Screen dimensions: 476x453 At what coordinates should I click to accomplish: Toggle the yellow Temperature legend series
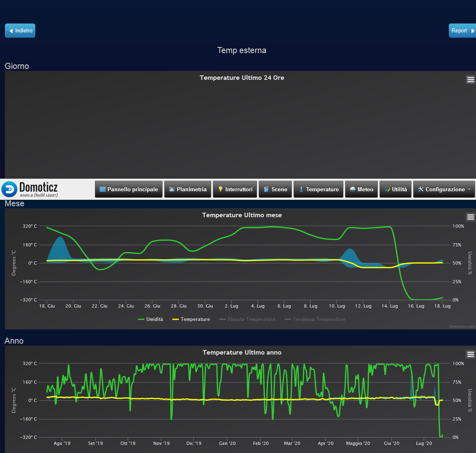(x=191, y=319)
